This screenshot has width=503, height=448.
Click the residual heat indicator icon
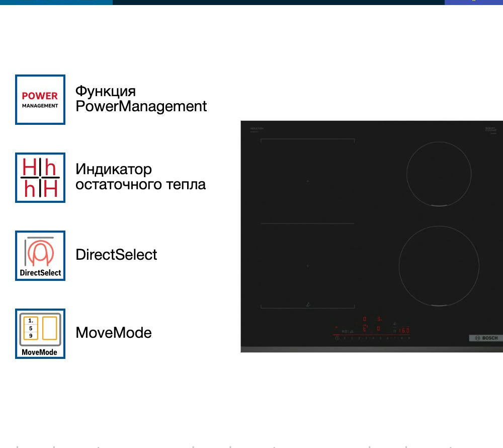point(40,178)
